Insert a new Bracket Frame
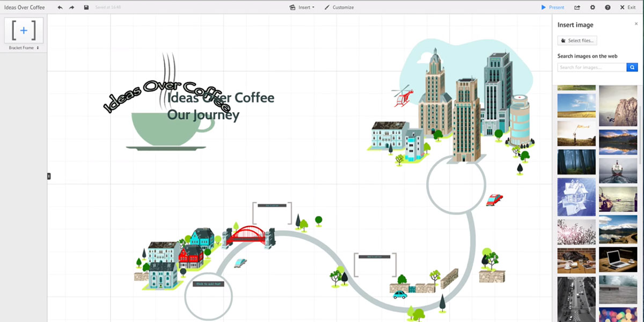644x322 pixels. coord(23,31)
